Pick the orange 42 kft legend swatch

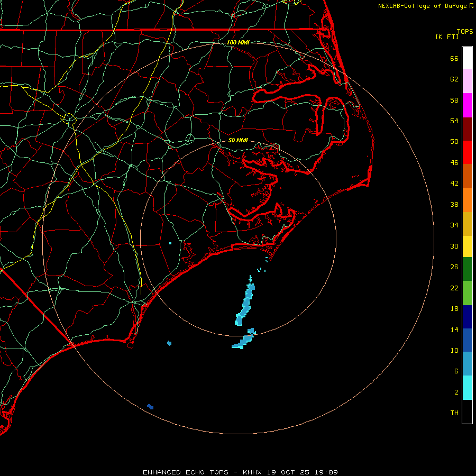point(467,200)
